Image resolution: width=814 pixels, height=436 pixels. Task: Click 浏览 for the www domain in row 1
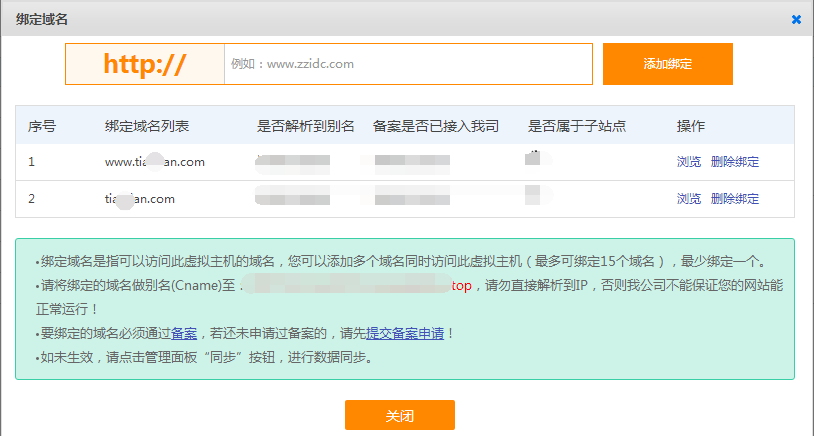pyautogui.click(x=689, y=162)
